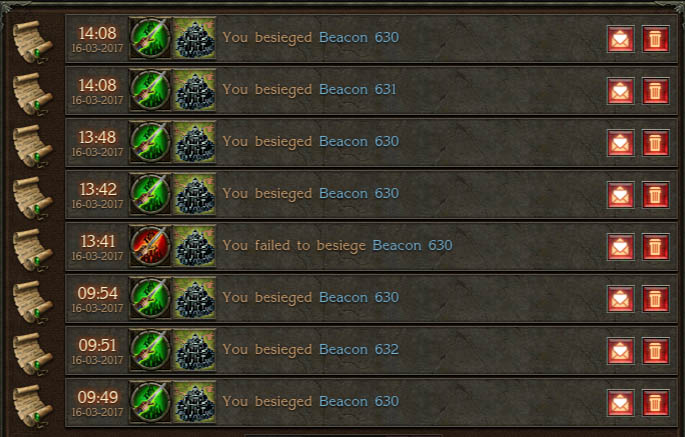The width and height of the screenshot is (685, 437).
Task: Open the Beacon 631 link
Action: (x=357, y=90)
